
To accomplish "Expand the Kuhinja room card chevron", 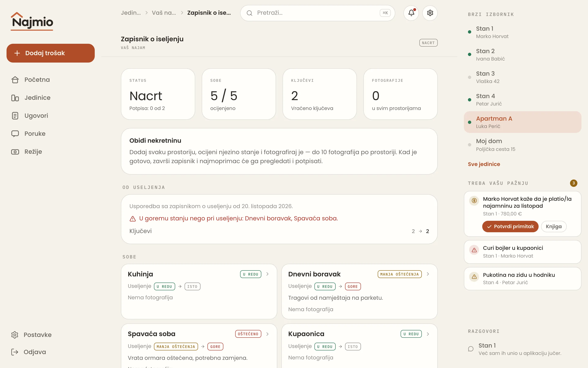I will (267, 274).
